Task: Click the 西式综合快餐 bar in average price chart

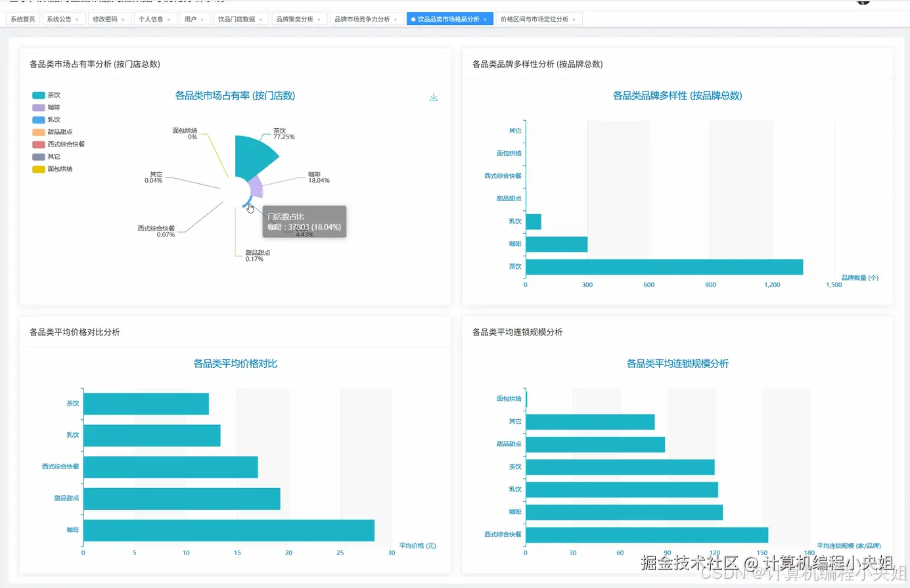Action: click(x=171, y=467)
